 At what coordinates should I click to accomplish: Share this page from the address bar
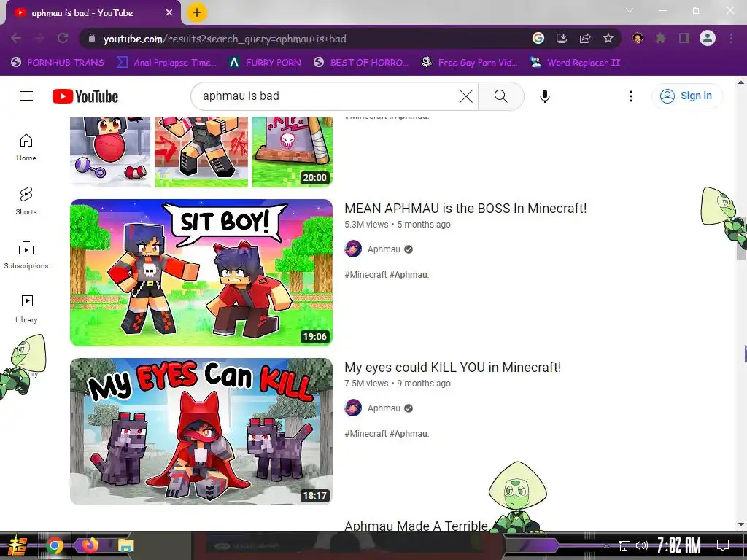click(x=585, y=38)
